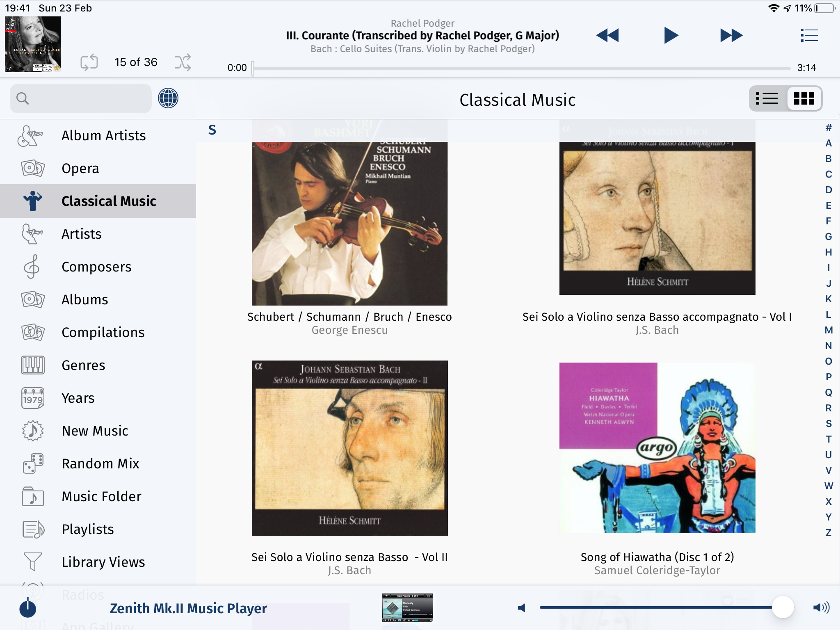840x630 pixels.
Task: Click the Opera disc icon
Action: [x=33, y=168]
